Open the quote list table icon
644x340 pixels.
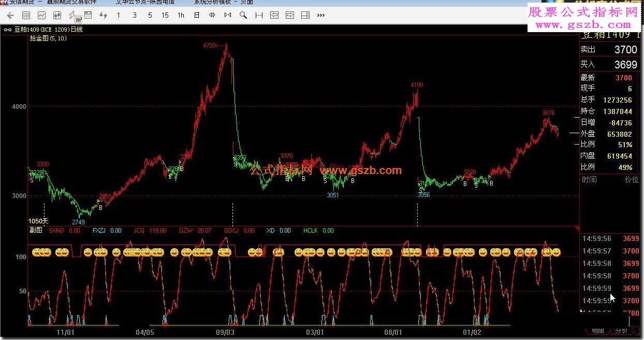pyautogui.click(x=26, y=16)
